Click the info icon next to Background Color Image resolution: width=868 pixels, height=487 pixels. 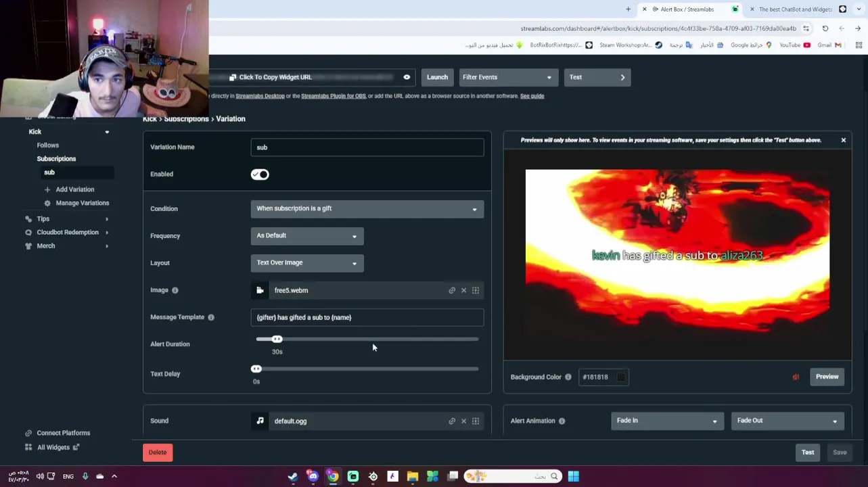[568, 377]
